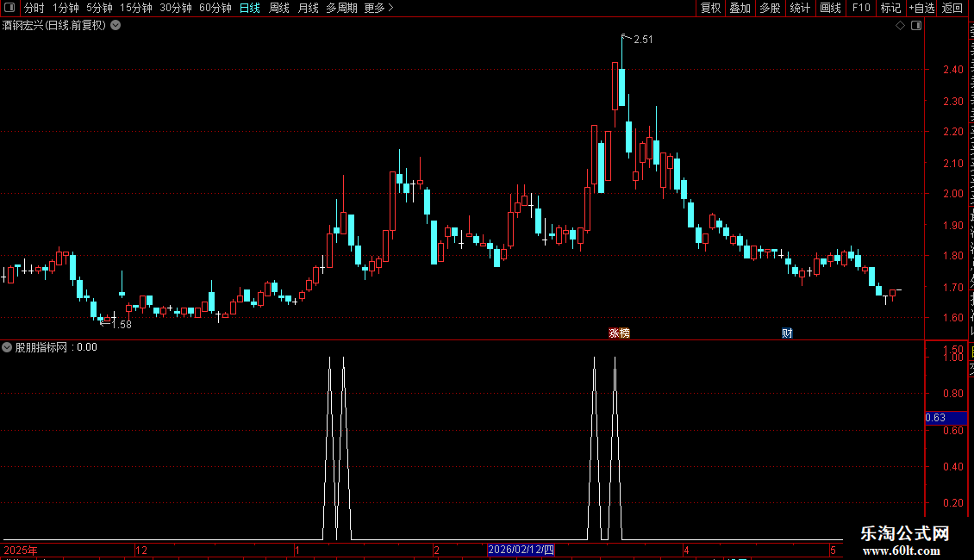Image resolution: width=974 pixels, height=560 pixels.
Task: Switch chart to 周线 weekly view
Action: 279,8
